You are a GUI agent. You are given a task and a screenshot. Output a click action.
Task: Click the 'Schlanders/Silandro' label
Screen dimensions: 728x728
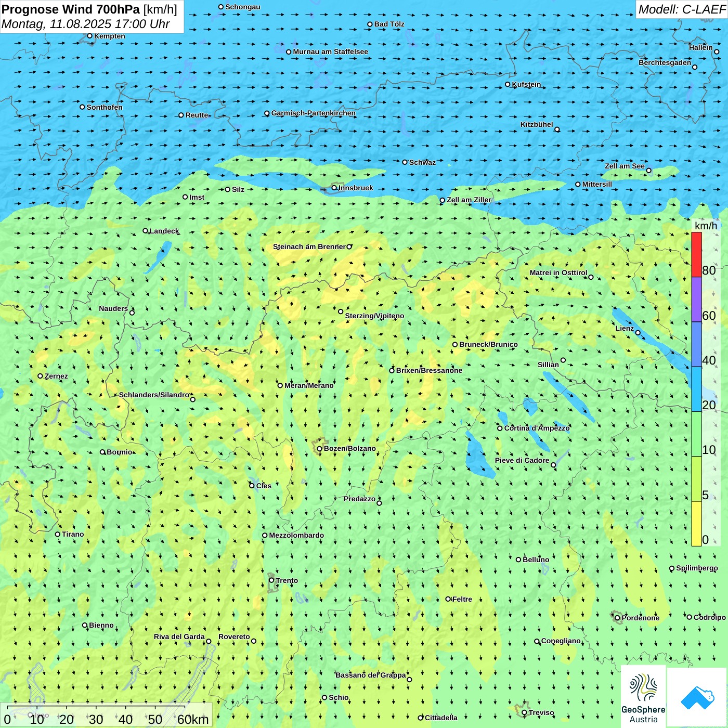pyautogui.click(x=154, y=395)
